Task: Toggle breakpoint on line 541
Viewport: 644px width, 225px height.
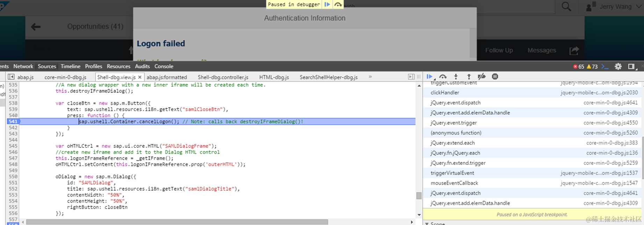Action: tap(13, 122)
